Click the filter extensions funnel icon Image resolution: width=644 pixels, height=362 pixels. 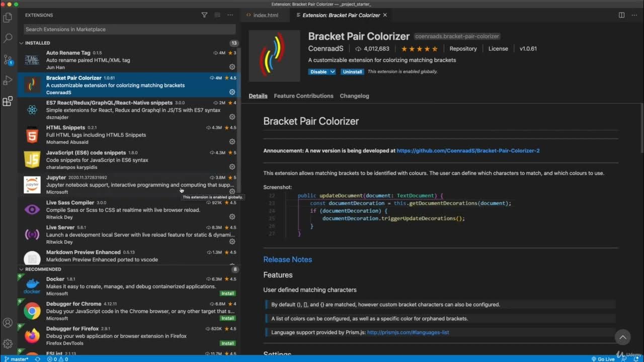pos(204,15)
